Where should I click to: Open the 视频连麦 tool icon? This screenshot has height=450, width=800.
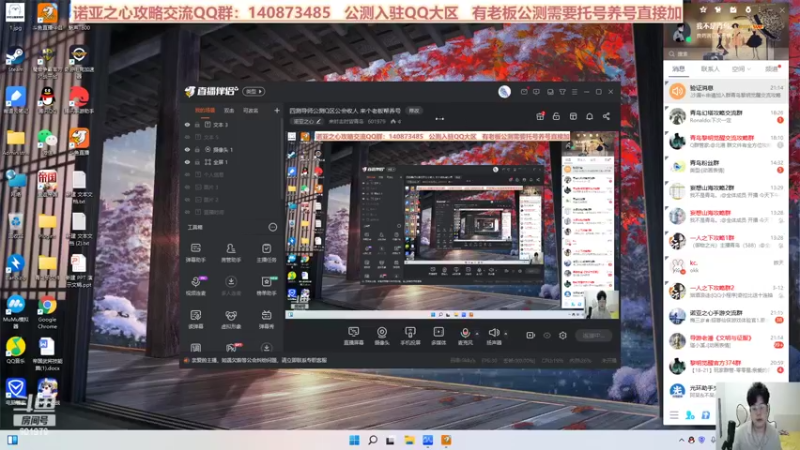click(x=195, y=286)
